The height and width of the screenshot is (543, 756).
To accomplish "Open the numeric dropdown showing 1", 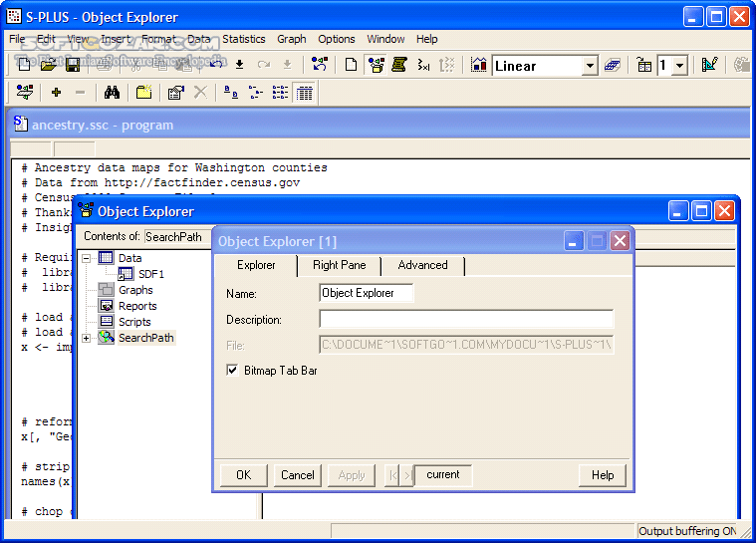I will [x=679, y=66].
